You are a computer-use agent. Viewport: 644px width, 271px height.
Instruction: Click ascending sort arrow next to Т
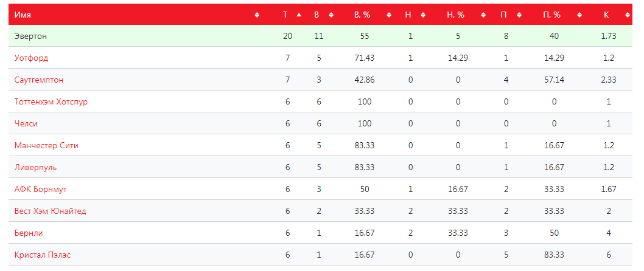pyautogui.click(x=298, y=15)
